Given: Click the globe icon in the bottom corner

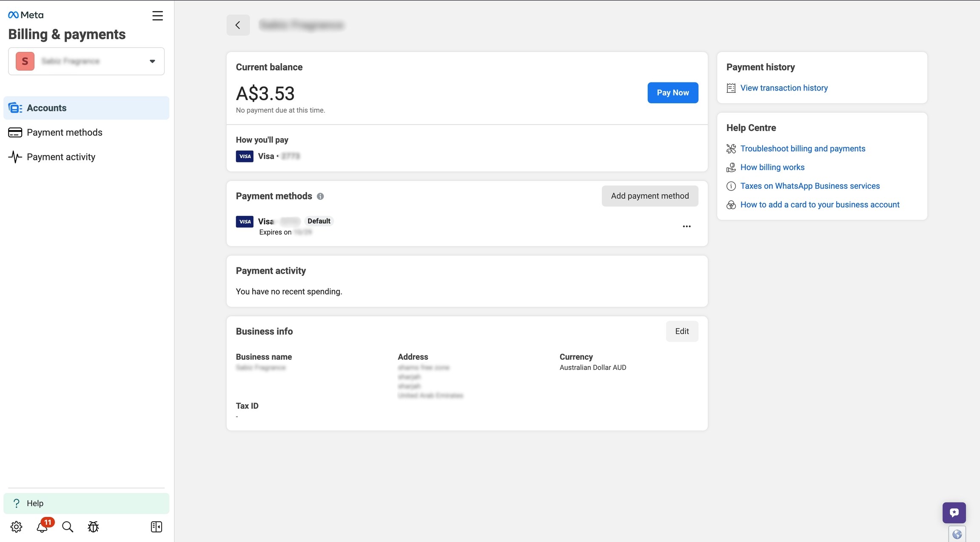Looking at the screenshot, I should 957,534.
